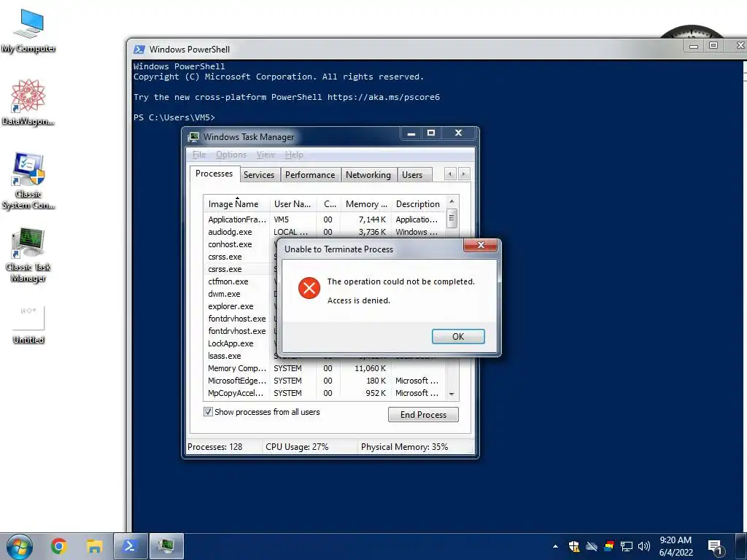This screenshot has width=747, height=560.
Task: Select MpCopyAccel... process row
Action: [x=325, y=393]
